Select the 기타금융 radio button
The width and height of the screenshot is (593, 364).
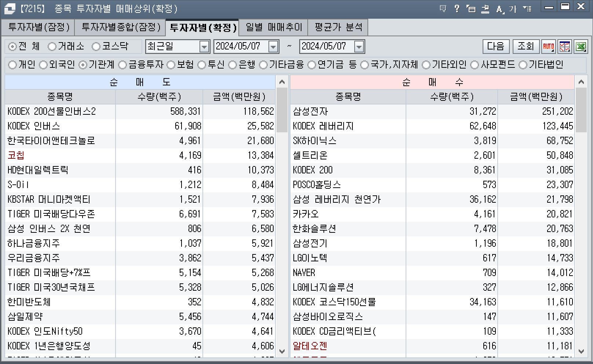point(263,65)
